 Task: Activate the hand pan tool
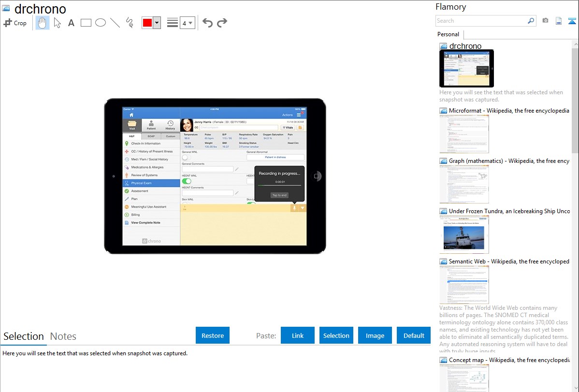43,23
